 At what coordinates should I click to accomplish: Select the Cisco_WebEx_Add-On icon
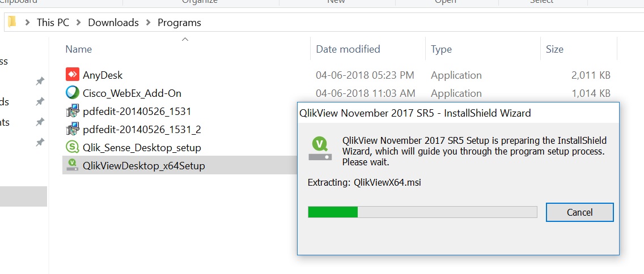pos(73,93)
